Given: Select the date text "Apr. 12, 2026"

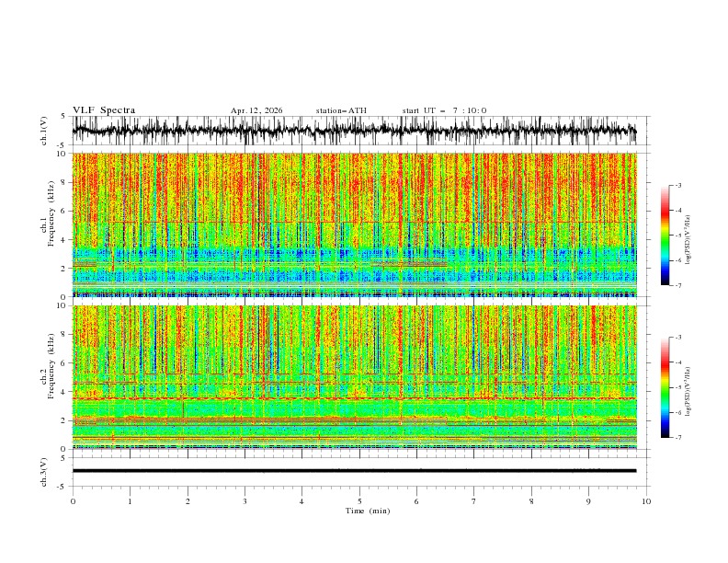Looking at the screenshot, I should click(x=256, y=110).
